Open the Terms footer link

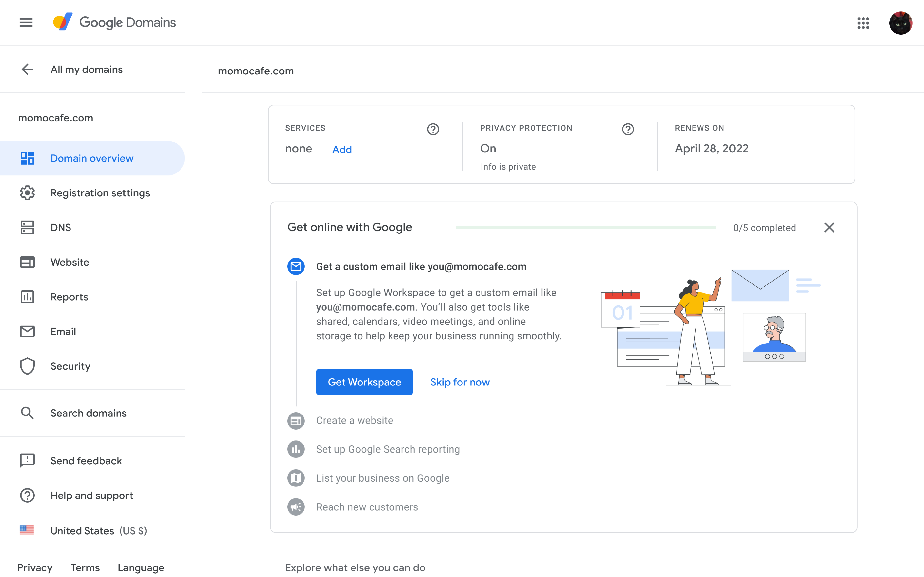(85, 567)
